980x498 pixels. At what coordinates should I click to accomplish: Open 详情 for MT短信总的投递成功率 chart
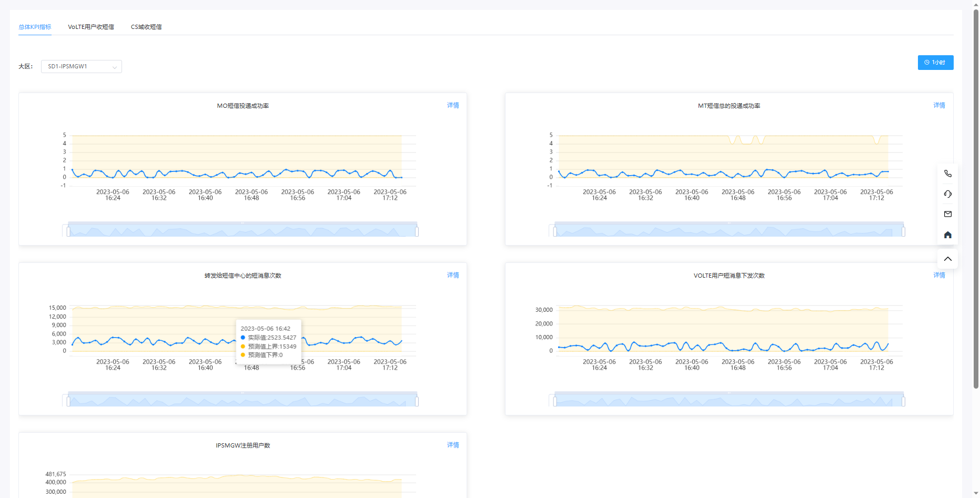pyautogui.click(x=939, y=105)
